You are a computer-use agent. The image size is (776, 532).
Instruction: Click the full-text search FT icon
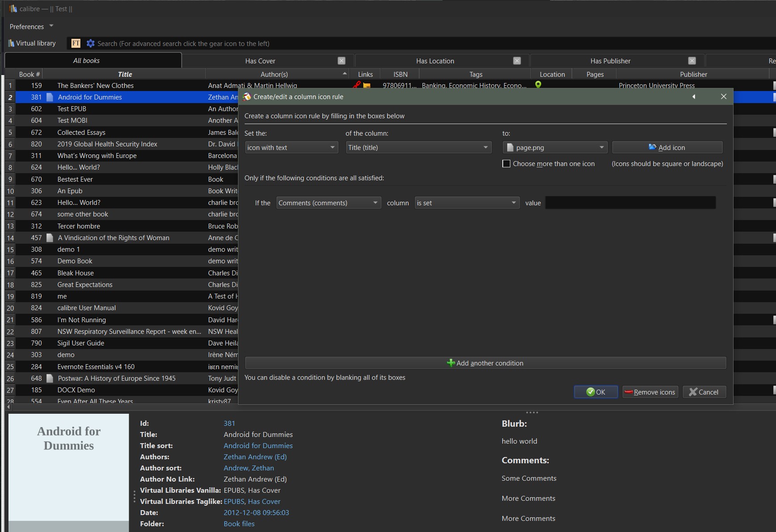coord(76,43)
